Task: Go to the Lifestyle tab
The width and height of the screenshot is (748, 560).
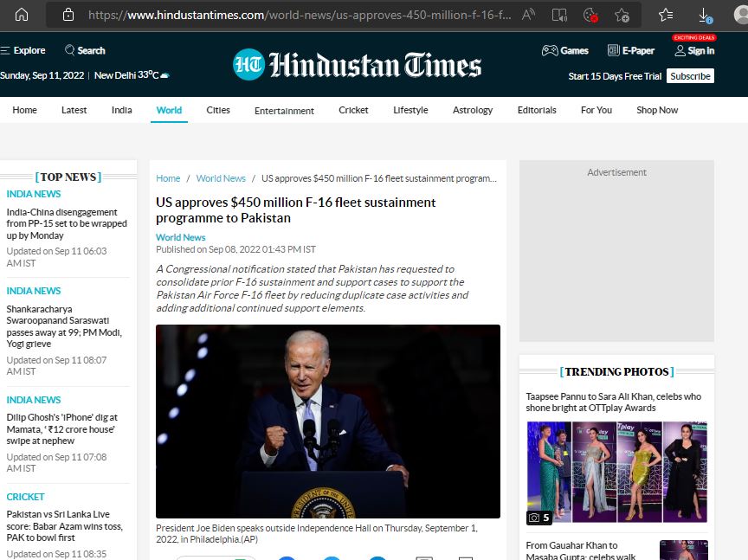Action: (410, 110)
